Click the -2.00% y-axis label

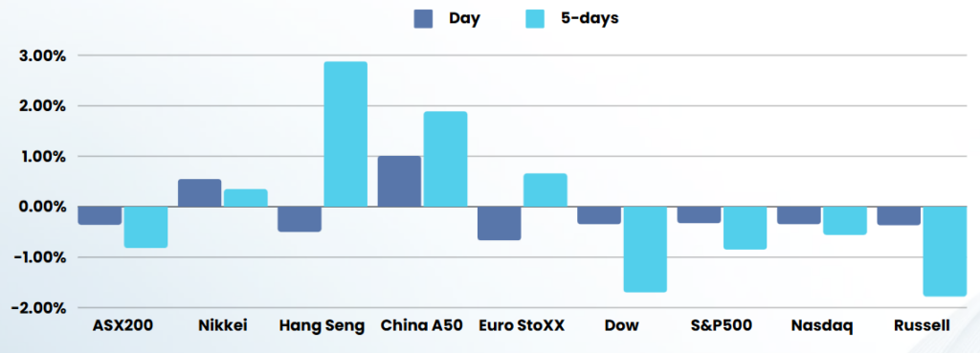tap(37, 308)
